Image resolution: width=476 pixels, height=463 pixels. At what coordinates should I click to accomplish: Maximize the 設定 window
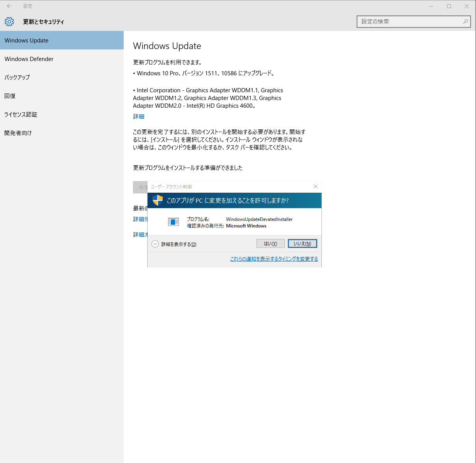coord(449,6)
